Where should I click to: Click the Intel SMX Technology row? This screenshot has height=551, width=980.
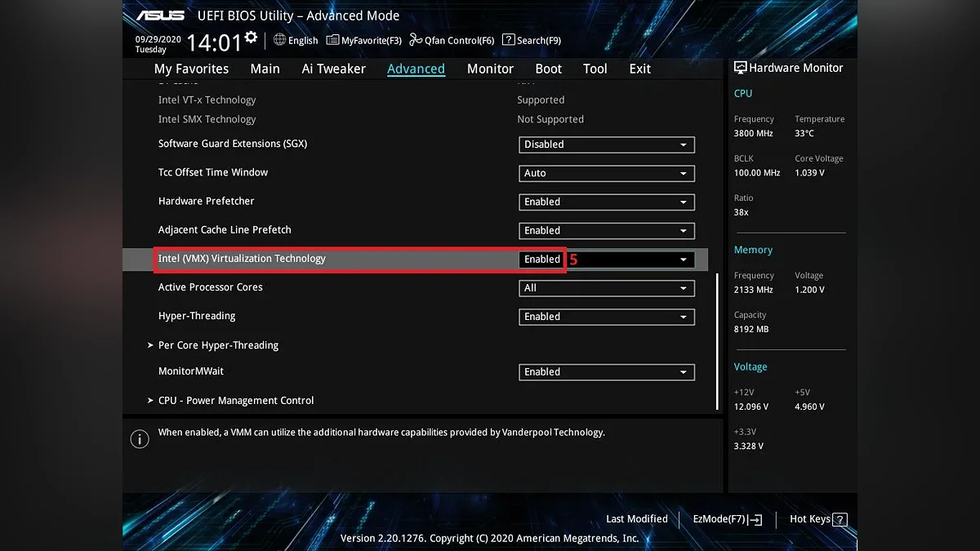click(415, 119)
